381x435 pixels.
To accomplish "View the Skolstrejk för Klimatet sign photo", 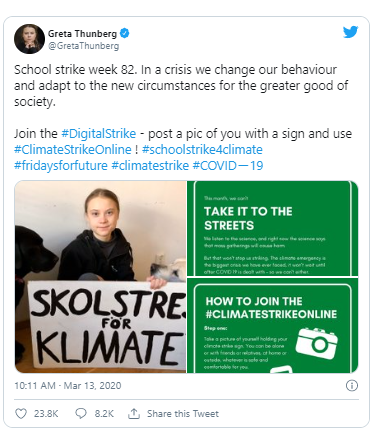I will pos(100,277).
